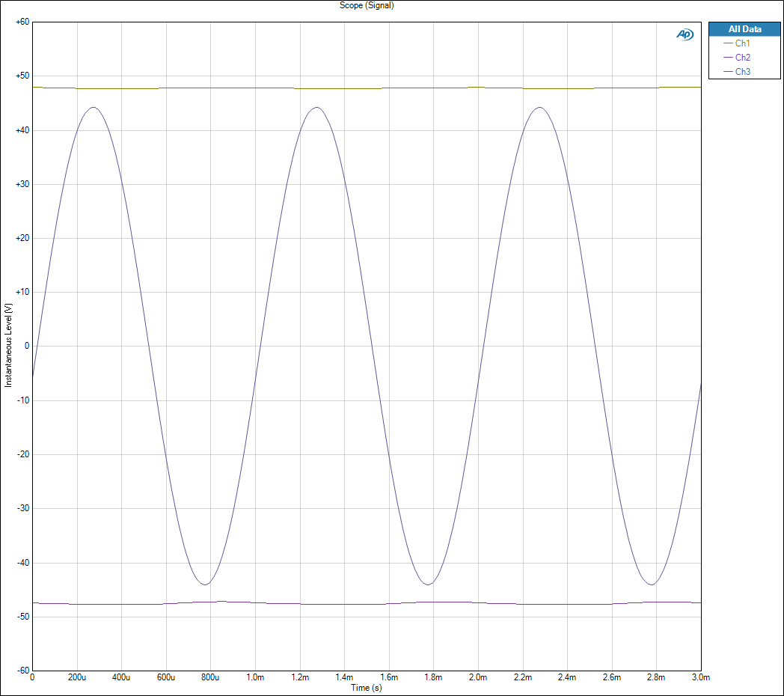This screenshot has height=696, width=784.
Task: Click the 400u time axis tick label
Action: [x=121, y=677]
